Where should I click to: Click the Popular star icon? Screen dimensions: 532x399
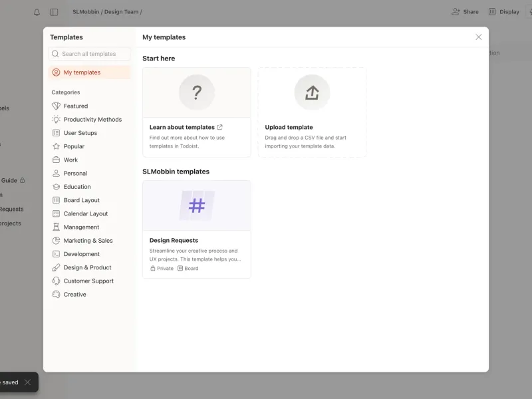pos(56,146)
